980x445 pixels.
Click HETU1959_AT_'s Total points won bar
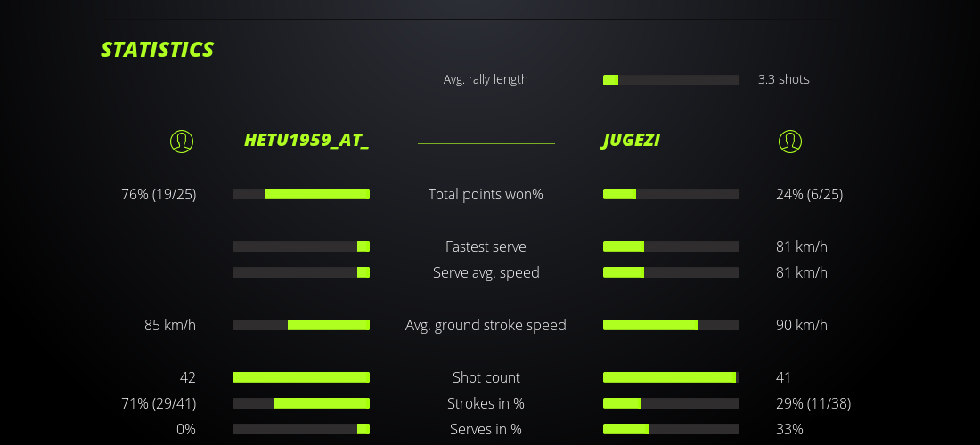(301, 194)
